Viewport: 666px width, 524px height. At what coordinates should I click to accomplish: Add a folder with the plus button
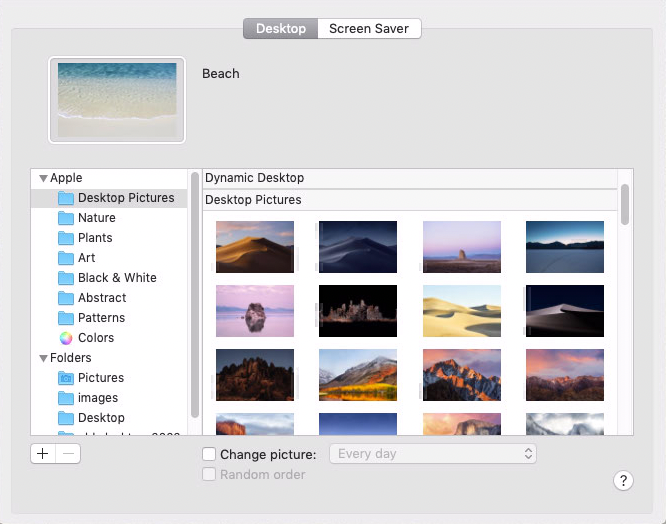[43, 454]
